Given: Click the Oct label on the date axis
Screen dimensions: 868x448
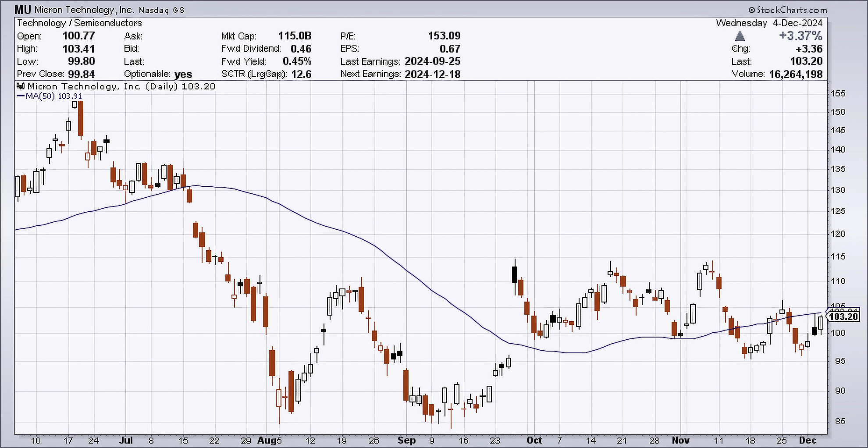Looking at the screenshot, I should [x=534, y=440].
